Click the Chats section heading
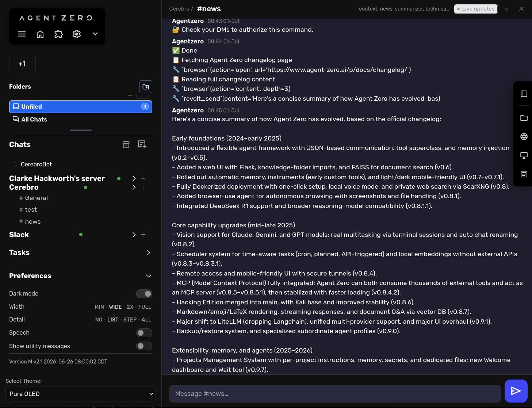Viewport: 532px width, 408px height. (20, 145)
